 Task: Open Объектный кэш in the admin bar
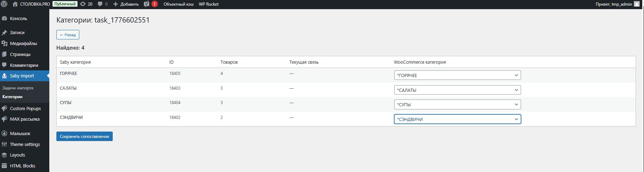178,4
